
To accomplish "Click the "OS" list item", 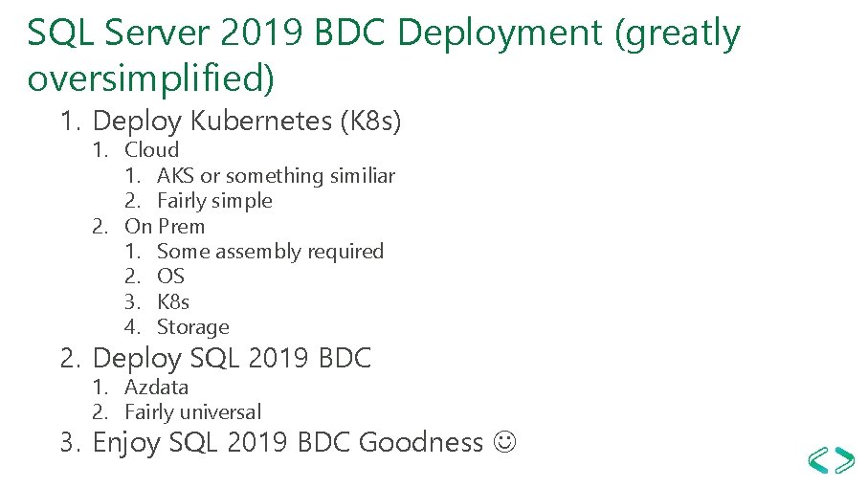I will coord(170,277).
